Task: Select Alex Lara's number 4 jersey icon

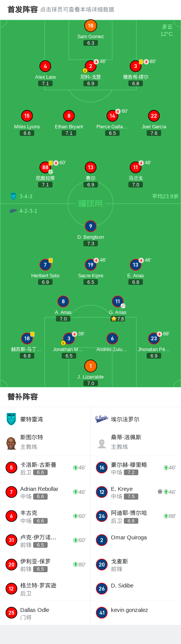Action: point(45,66)
